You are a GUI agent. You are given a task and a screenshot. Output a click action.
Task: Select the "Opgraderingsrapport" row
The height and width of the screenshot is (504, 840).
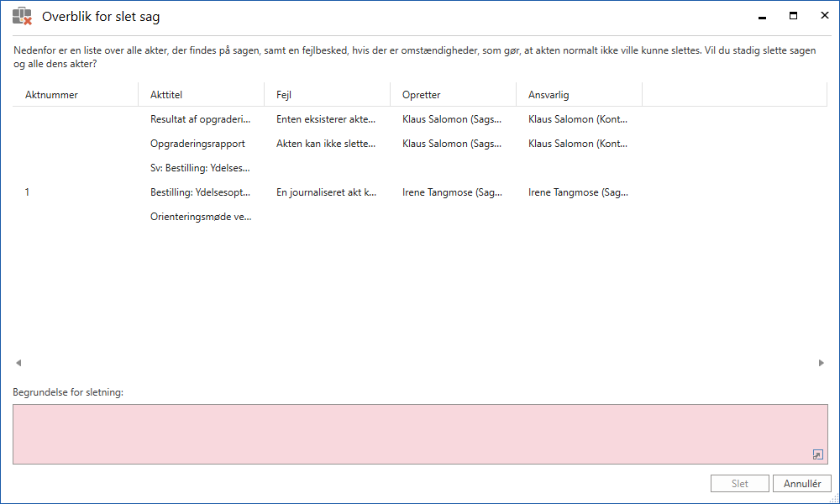click(420, 144)
